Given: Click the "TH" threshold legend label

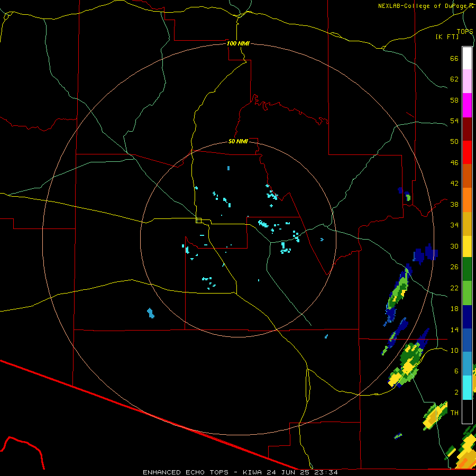Looking at the screenshot, I should [454, 413].
